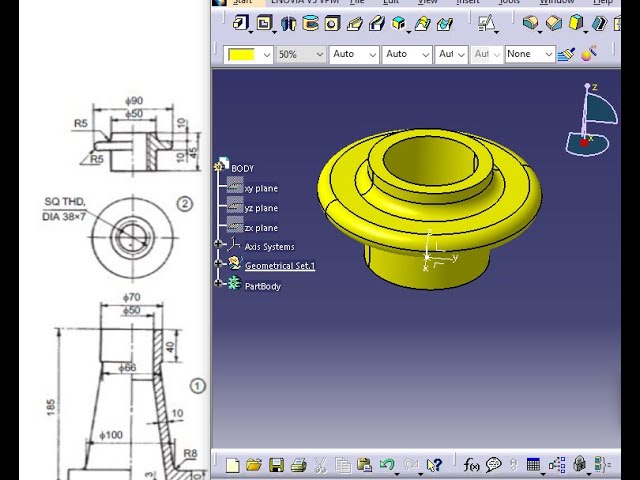This screenshot has height=480, width=640.
Task: Open the fill color dropdown
Action: (x=267, y=54)
